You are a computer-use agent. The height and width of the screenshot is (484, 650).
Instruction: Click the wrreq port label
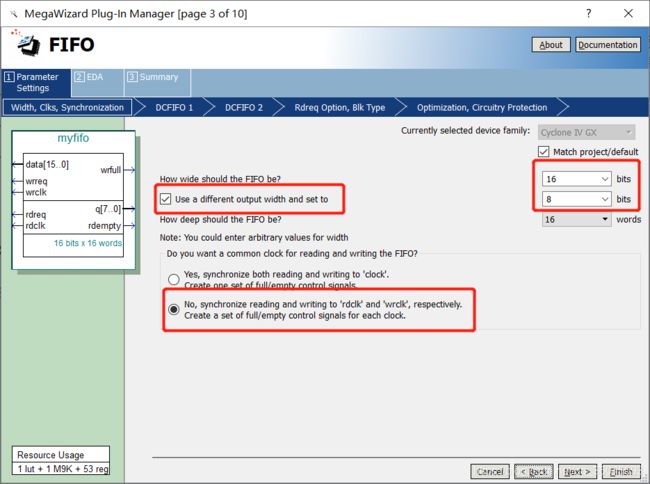[x=36, y=182]
